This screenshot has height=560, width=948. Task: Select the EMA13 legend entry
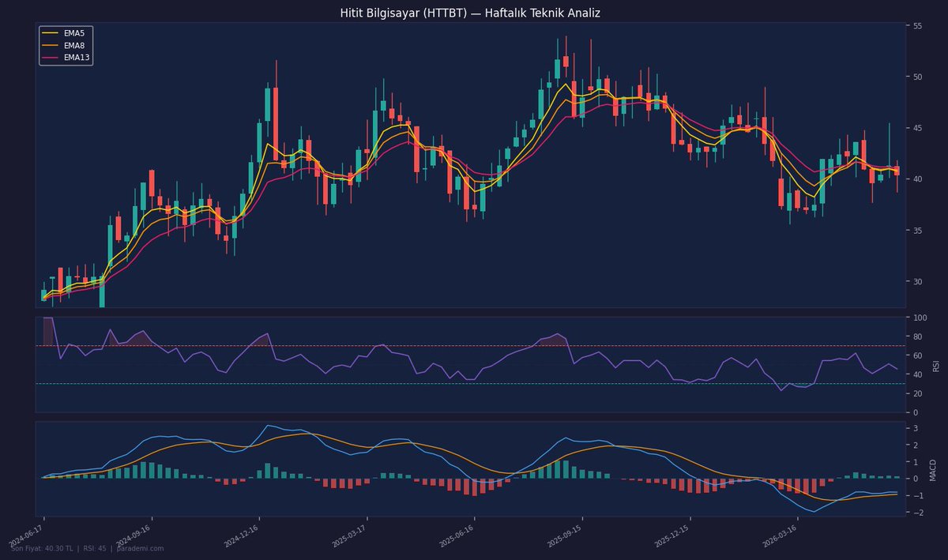click(x=67, y=58)
